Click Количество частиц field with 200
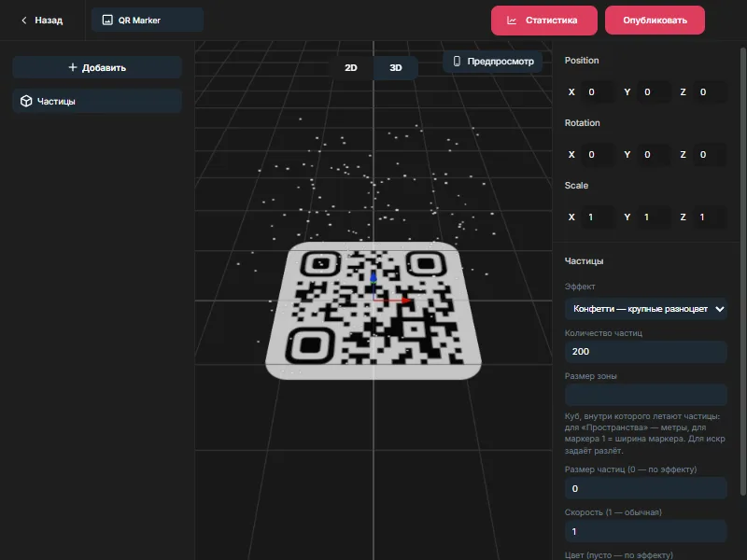 (x=645, y=352)
